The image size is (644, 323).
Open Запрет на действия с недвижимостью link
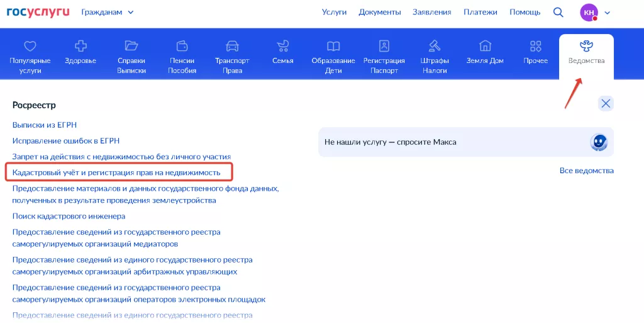pyautogui.click(x=121, y=157)
